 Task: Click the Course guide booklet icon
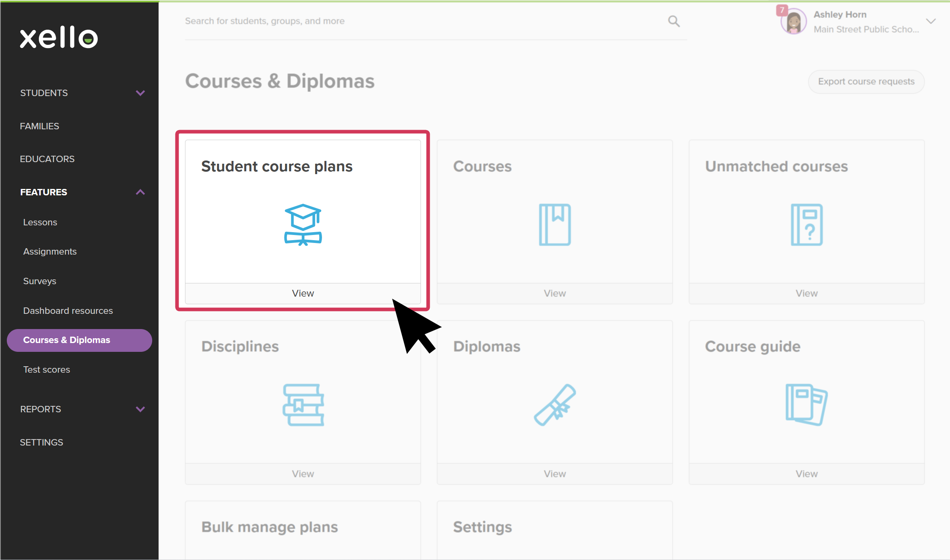click(x=807, y=405)
